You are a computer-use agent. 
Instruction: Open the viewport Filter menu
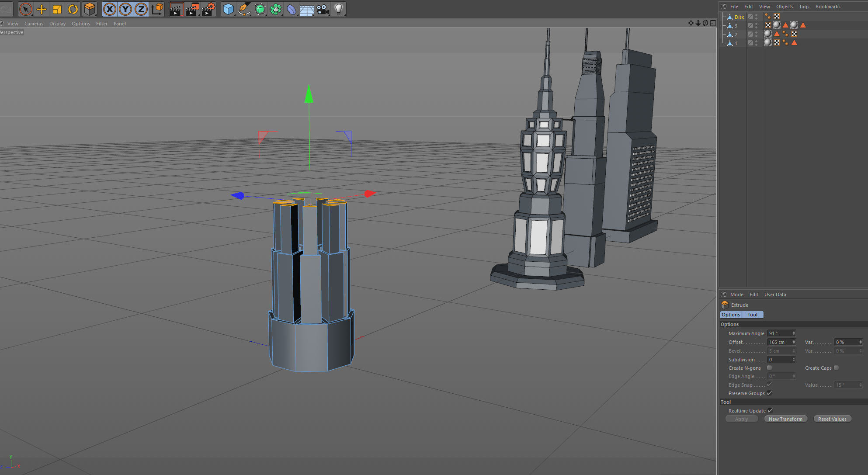click(x=102, y=24)
